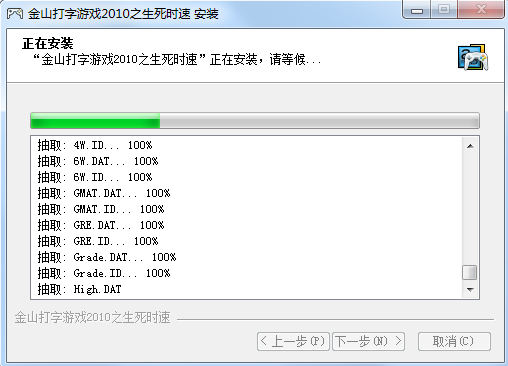Click the scroll down arrow in log list

pyautogui.click(x=470, y=289)
